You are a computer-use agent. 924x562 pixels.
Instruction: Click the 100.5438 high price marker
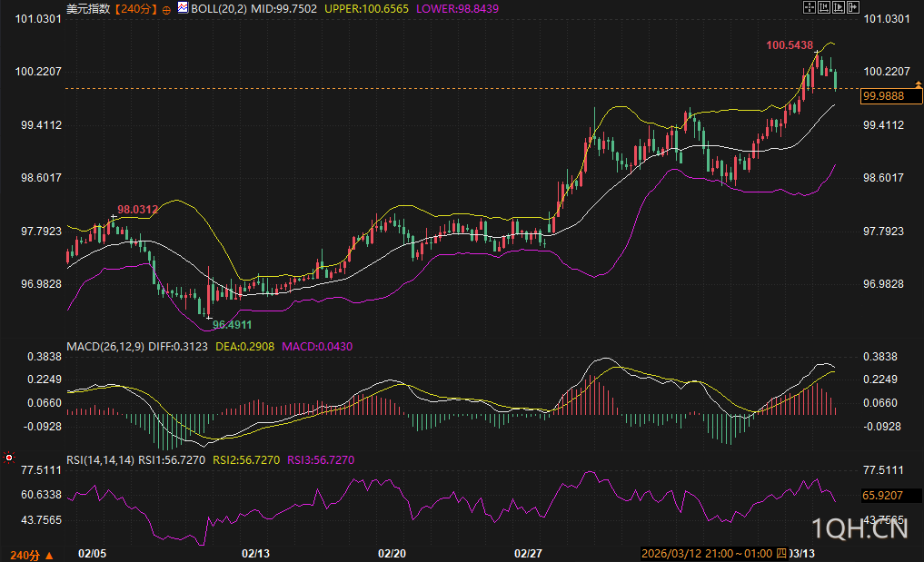789,44
